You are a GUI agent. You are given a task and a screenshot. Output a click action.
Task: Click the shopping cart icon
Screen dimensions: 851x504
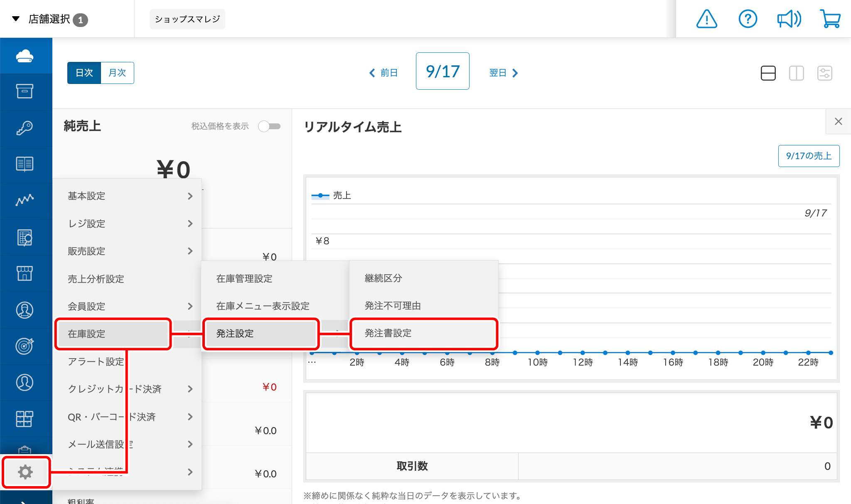(830, 19)
